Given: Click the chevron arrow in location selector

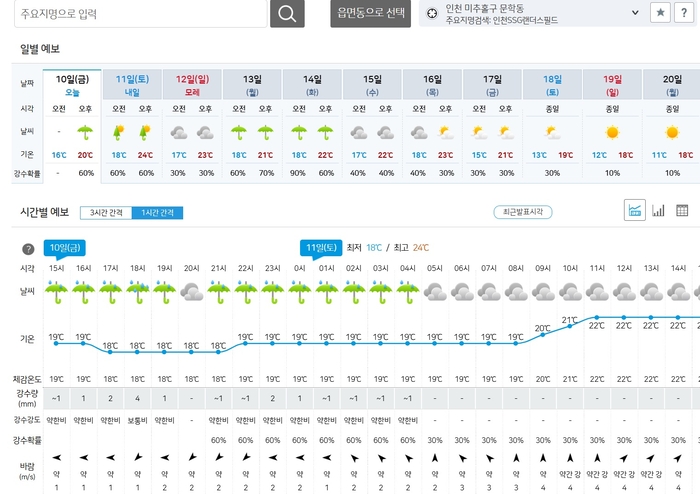Looking at the screenshot, I should pos(635,11).
